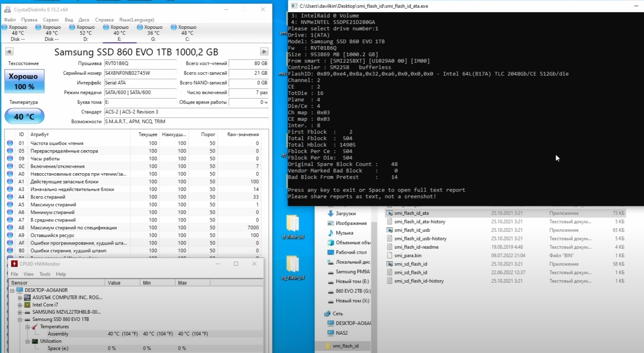Select the smi_flash_id_usb application file icon
The image size is (644, 353).
click(390, 230)
